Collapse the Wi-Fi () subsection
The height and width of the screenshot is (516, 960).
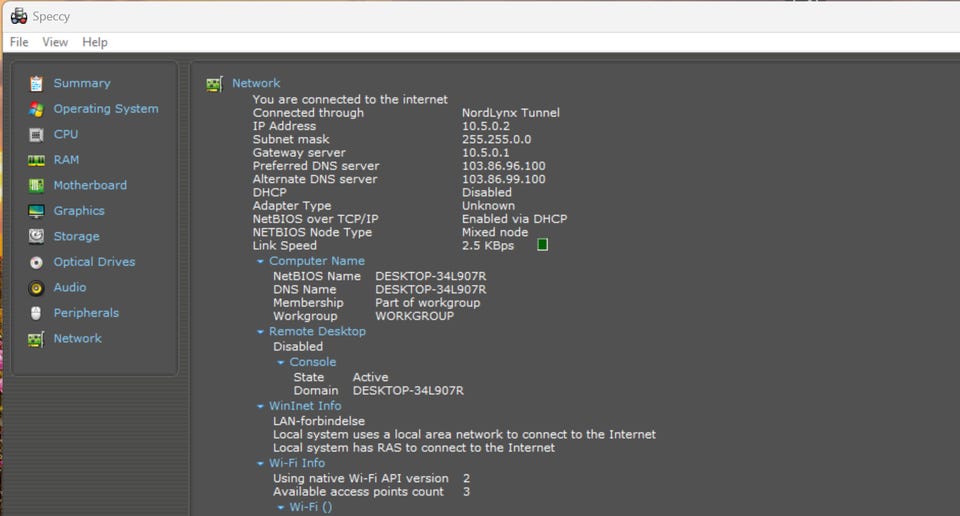click(280, 507)
